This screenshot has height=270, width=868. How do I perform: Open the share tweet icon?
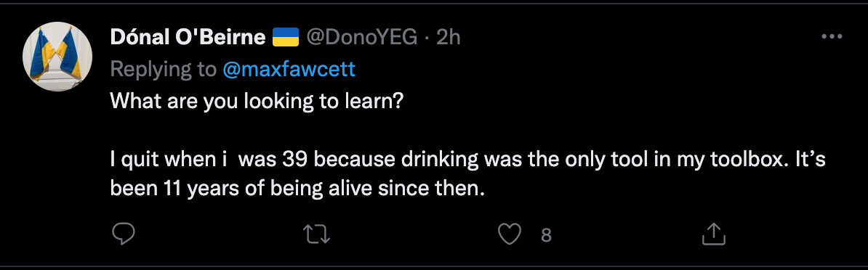[x=714, y=234]
